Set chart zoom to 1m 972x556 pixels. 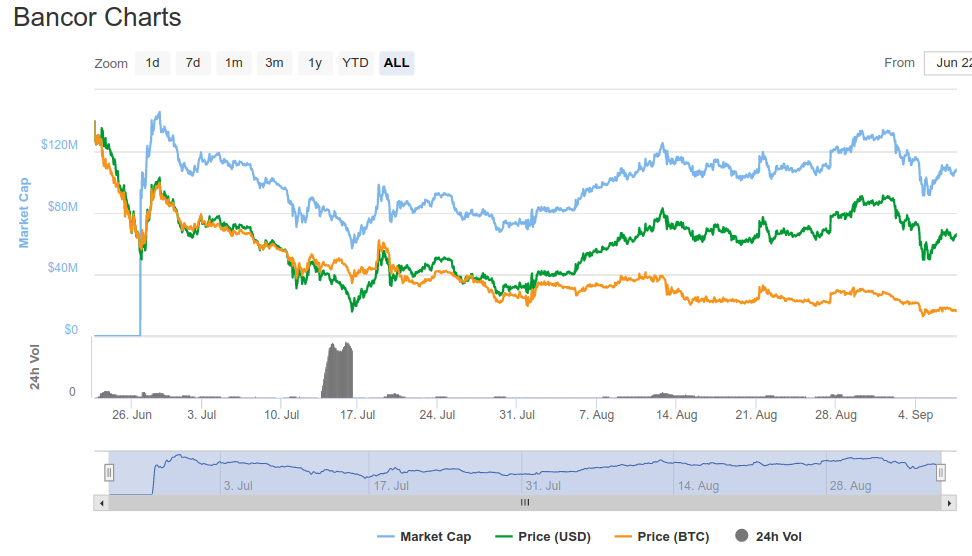click(x=234, y=63)
